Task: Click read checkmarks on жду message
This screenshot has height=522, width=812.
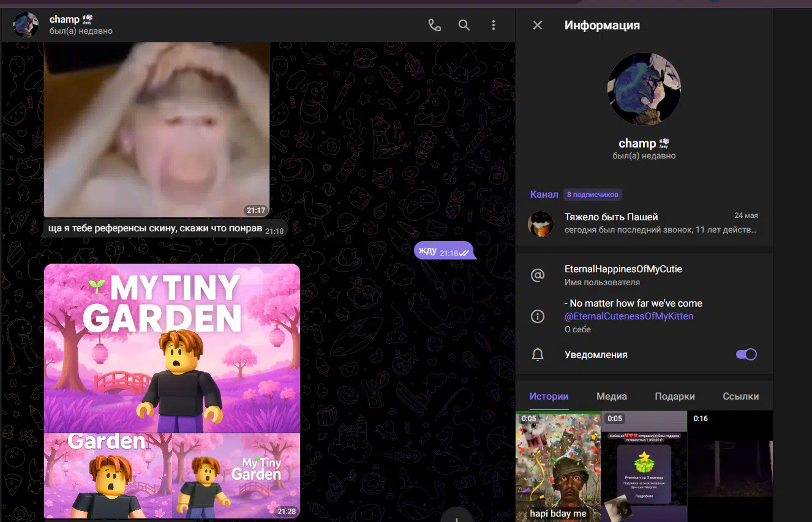Action: [x=464, y=253]
